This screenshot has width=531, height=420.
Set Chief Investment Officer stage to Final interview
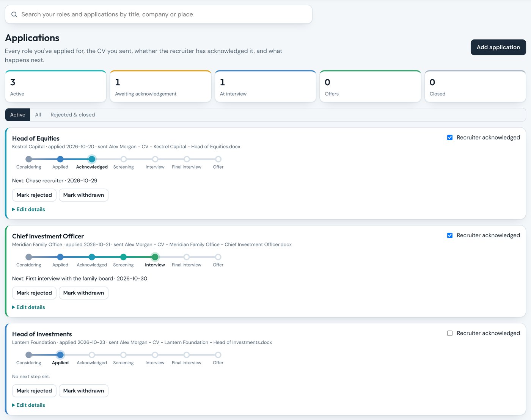click(x=187, y=257)
